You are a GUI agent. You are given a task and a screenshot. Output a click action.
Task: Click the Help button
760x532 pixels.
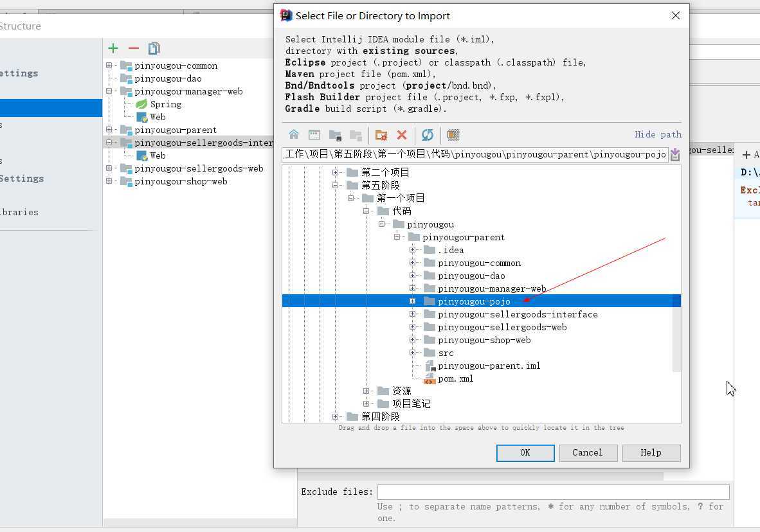coord(651,453)
